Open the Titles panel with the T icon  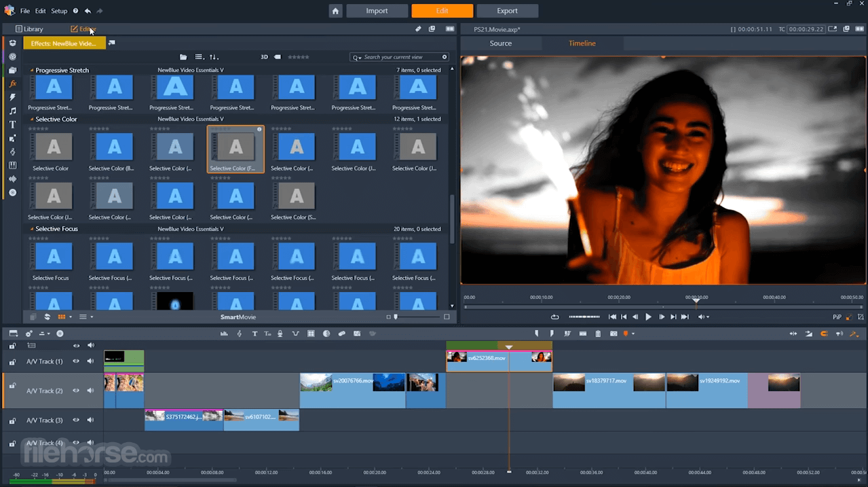tap(12, 124)
